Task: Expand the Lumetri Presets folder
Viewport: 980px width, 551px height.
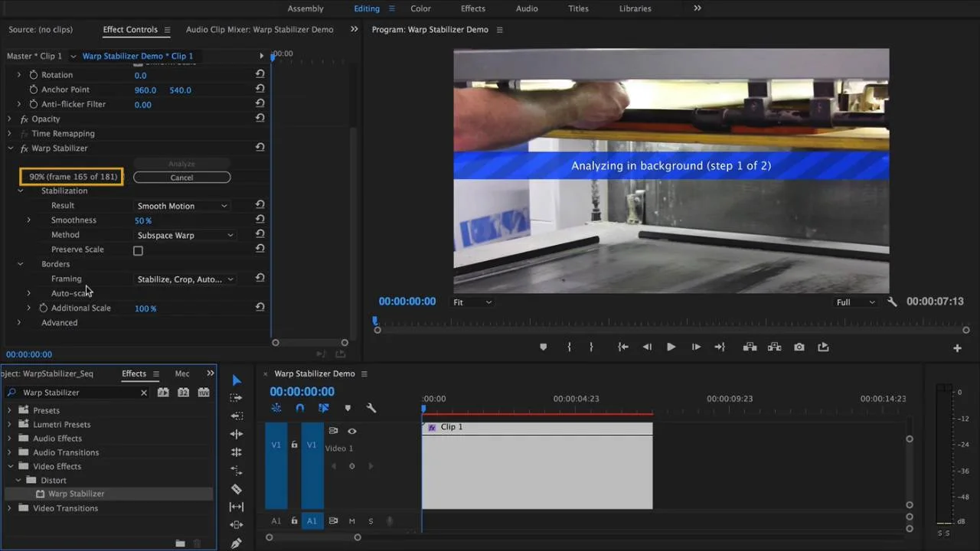Action: pyautogui.click(x=9, y=424)
